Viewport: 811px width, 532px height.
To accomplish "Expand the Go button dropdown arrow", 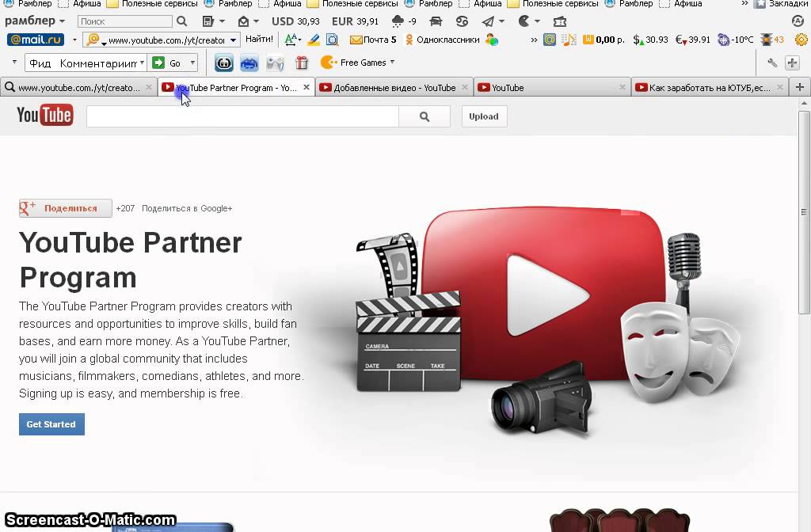I will click(x=192, y=63).
